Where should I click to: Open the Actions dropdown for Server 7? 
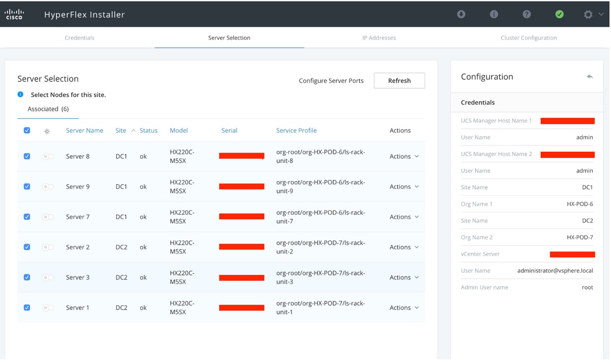pyautogui.click(x=404, y=217)
